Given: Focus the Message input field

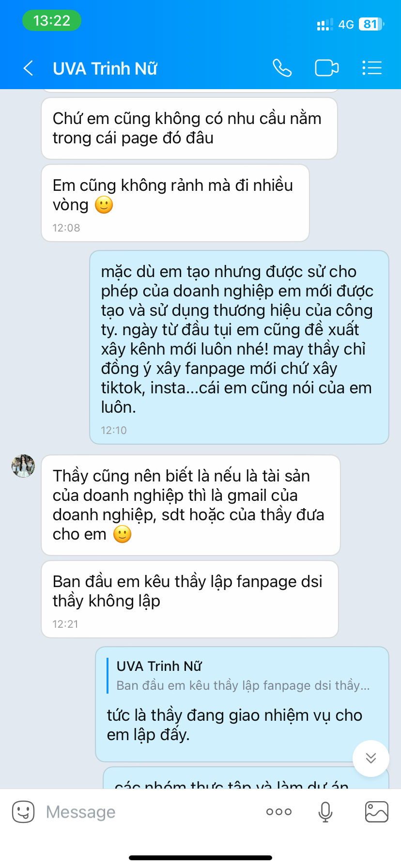Looking at the screenshot, I should coord(145,812).
